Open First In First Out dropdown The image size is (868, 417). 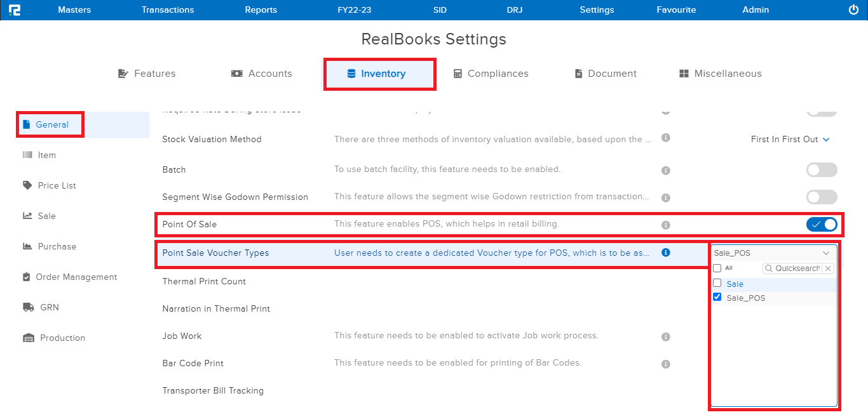click(x=790, y=140)
